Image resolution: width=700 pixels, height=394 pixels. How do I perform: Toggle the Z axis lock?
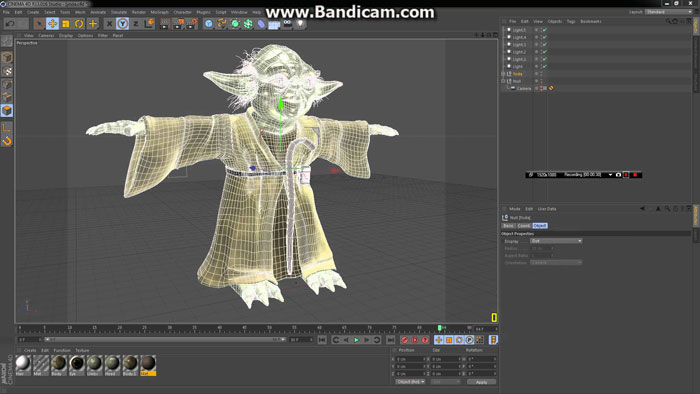click(x=136, y=24)
